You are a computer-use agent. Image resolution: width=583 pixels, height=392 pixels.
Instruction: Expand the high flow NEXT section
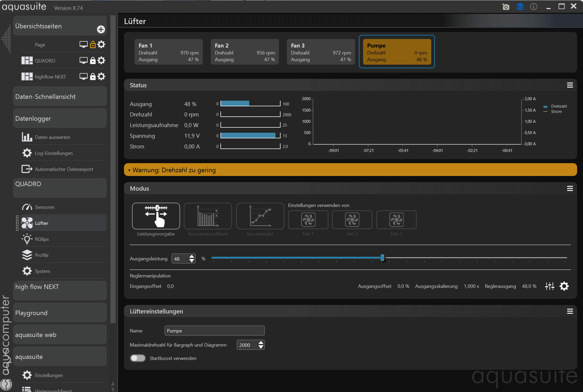tap(60, 291)
